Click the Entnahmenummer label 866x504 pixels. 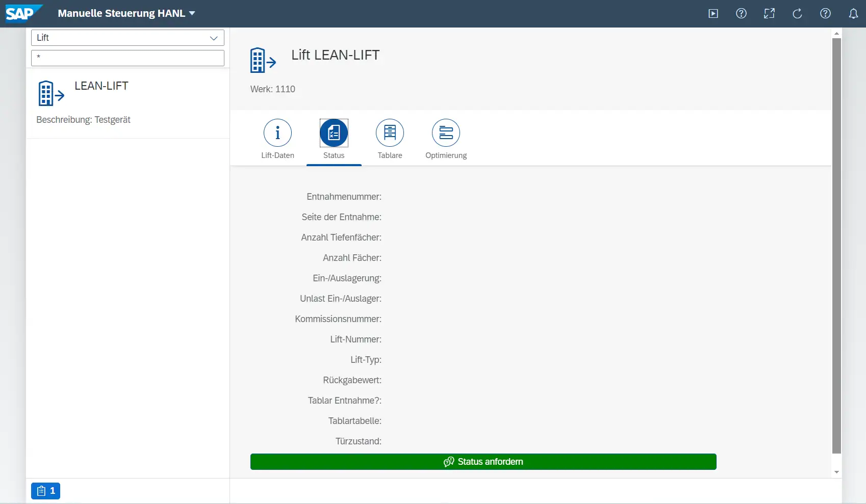pos(344,197)
